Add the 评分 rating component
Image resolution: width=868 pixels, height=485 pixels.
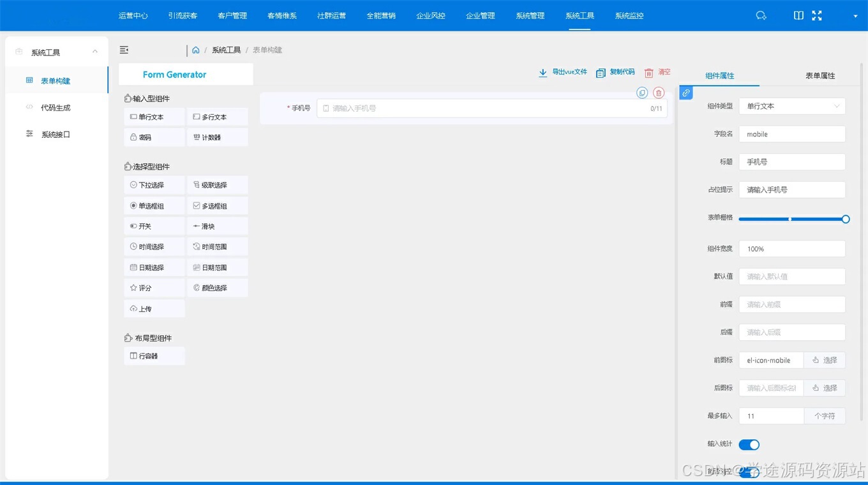[x=154, y=288]
